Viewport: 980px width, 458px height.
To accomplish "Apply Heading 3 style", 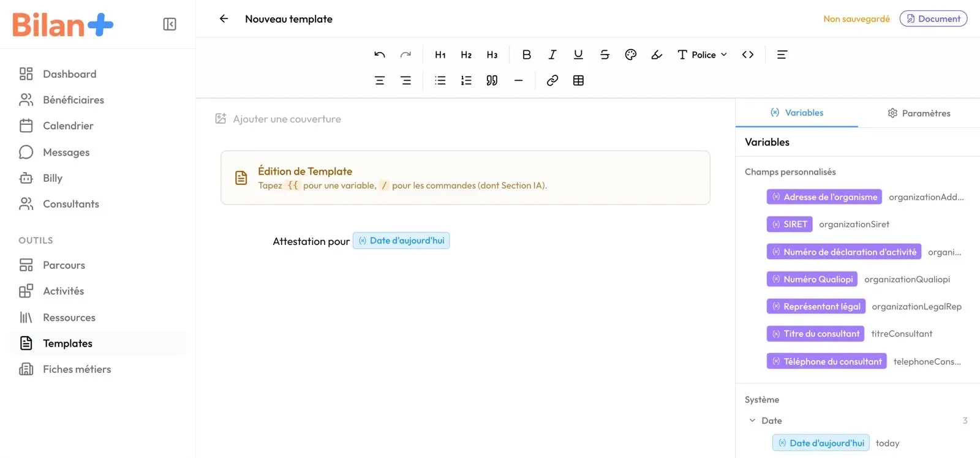I will click(492, 54).
